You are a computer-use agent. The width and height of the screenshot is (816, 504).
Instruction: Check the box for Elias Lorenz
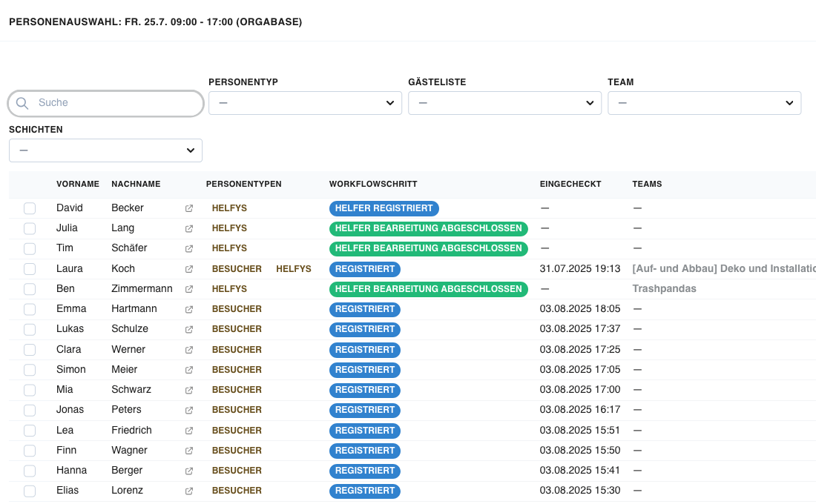(30, 491)
